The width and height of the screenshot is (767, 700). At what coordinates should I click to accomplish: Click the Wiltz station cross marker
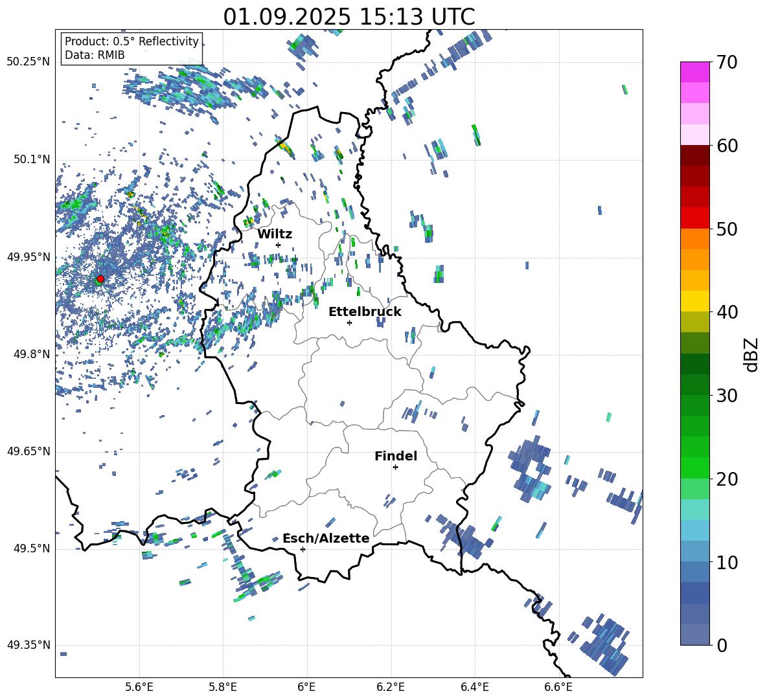pos(279,245)
